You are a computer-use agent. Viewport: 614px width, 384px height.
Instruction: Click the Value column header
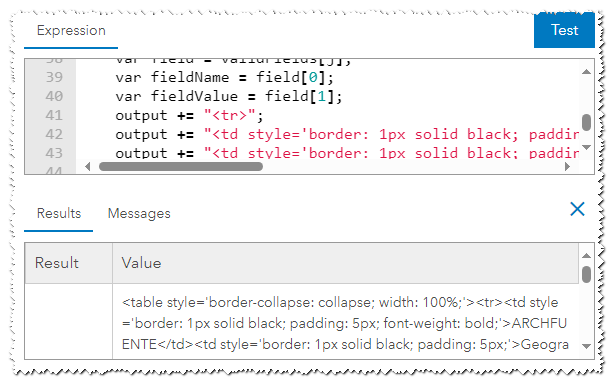pos(345,263)
